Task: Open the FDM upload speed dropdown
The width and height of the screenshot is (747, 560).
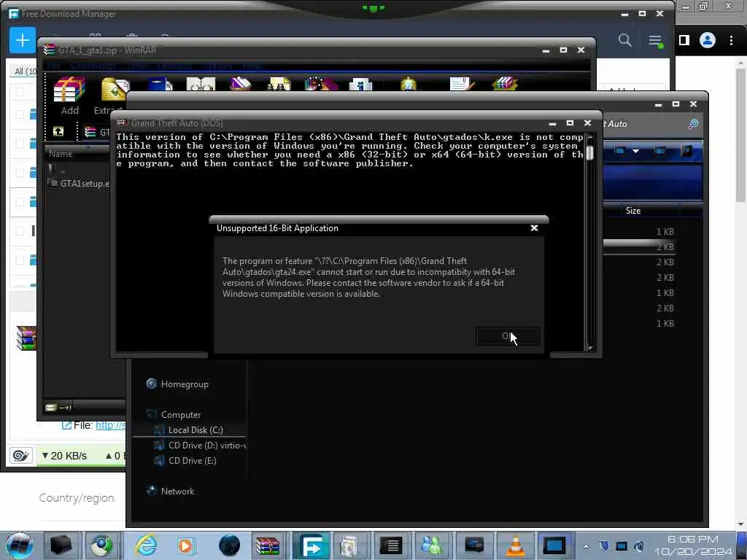Action: click(115, 456)
